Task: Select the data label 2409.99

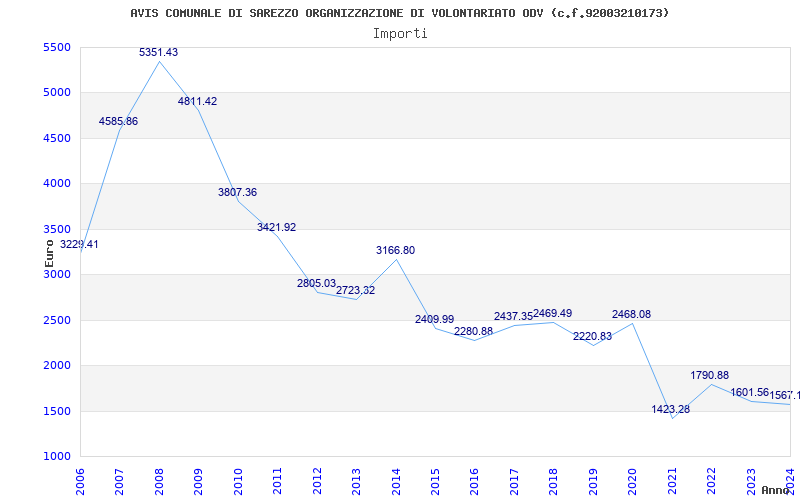Action: pos(435,319)
